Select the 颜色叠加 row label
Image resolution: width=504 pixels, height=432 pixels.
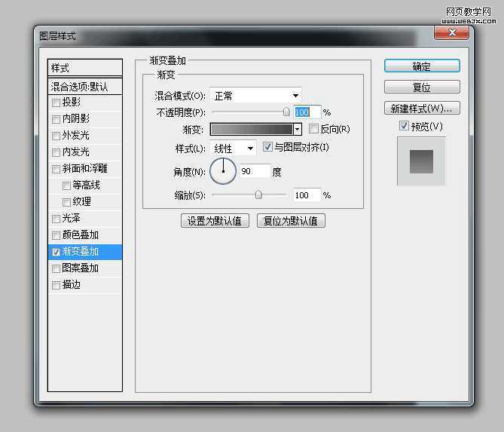81,234
